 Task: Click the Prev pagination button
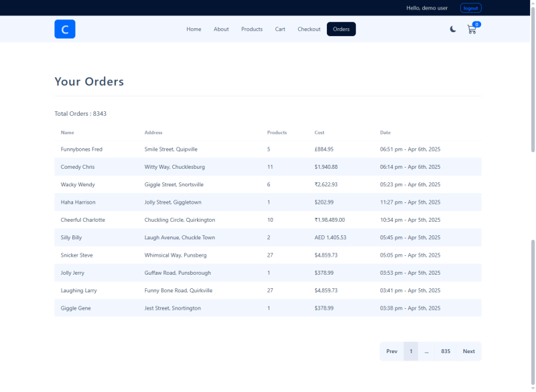(x=392, y=351)
